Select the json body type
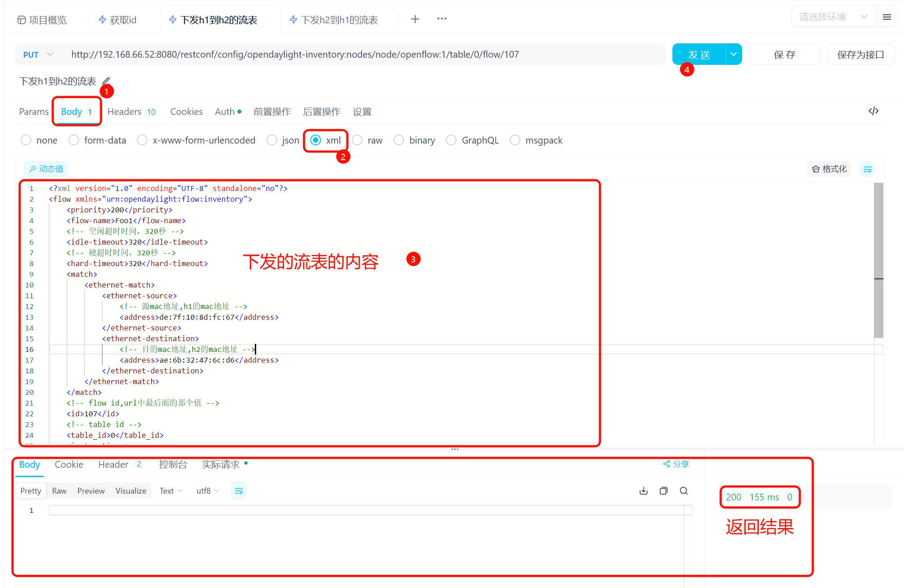This screenshot has height=588, width=904. [283, 140]
